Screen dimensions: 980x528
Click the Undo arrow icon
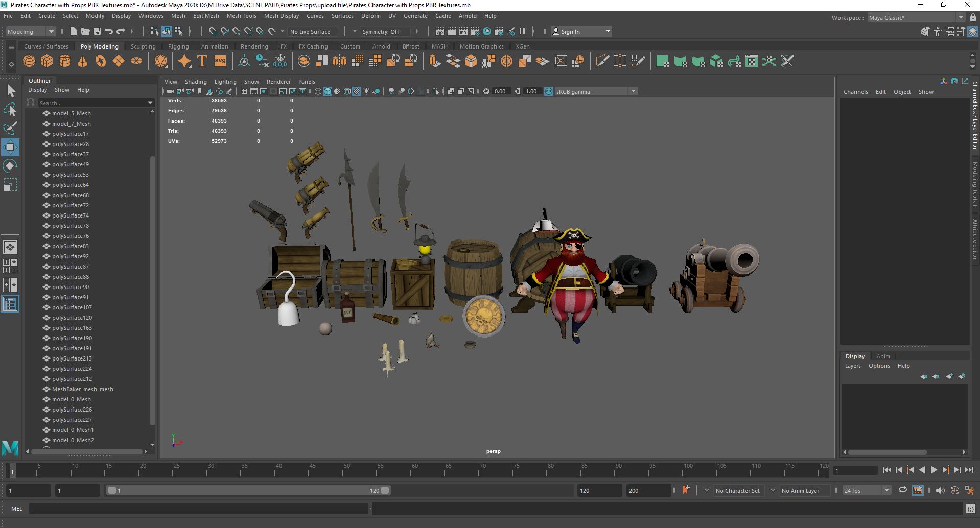[109, 32]
